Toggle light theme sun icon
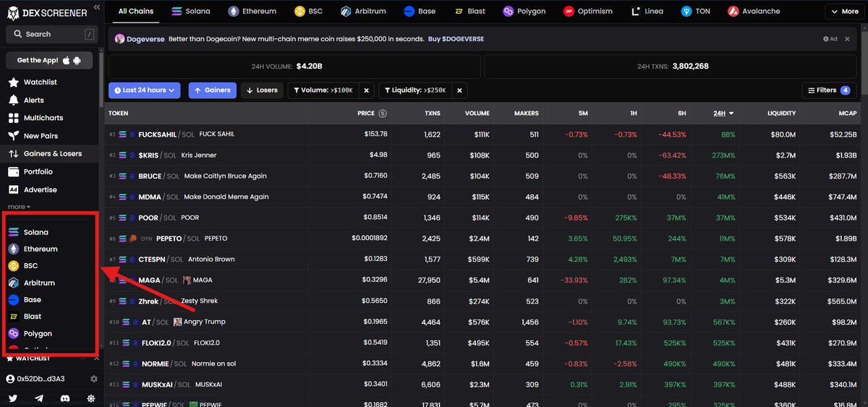This screenshot has width=868, height=407. coord(90,398)
